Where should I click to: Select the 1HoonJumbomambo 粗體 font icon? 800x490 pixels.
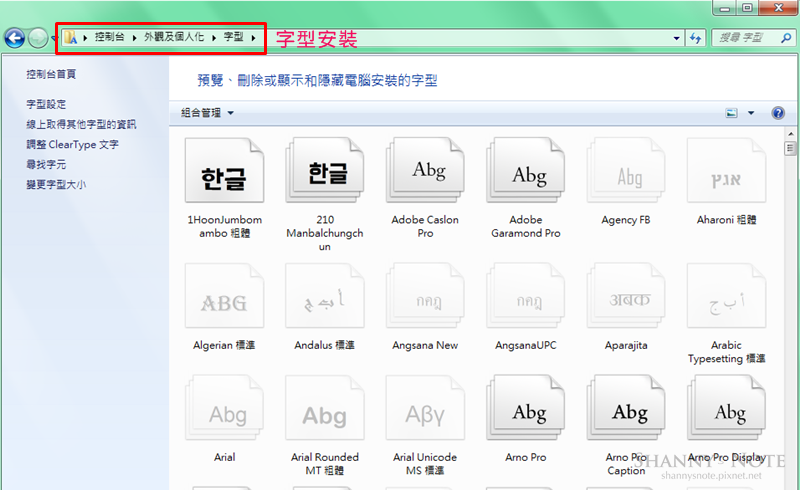(224, 170)
